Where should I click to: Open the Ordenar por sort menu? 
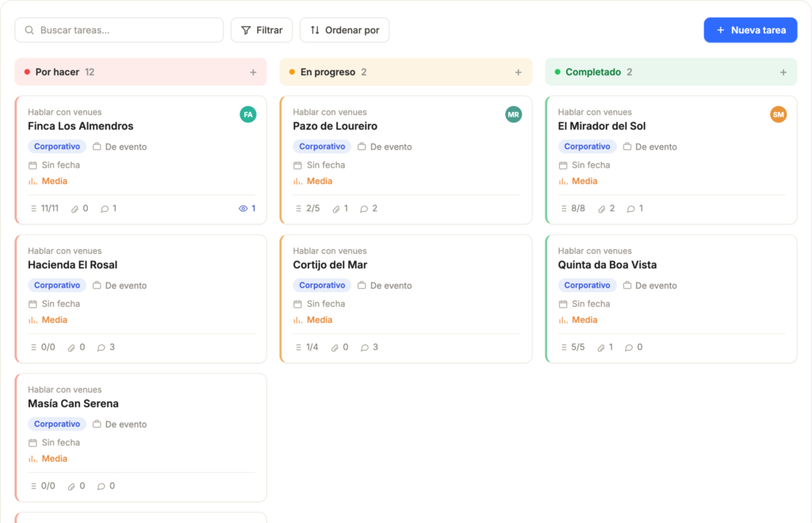[x=344, y=30]
